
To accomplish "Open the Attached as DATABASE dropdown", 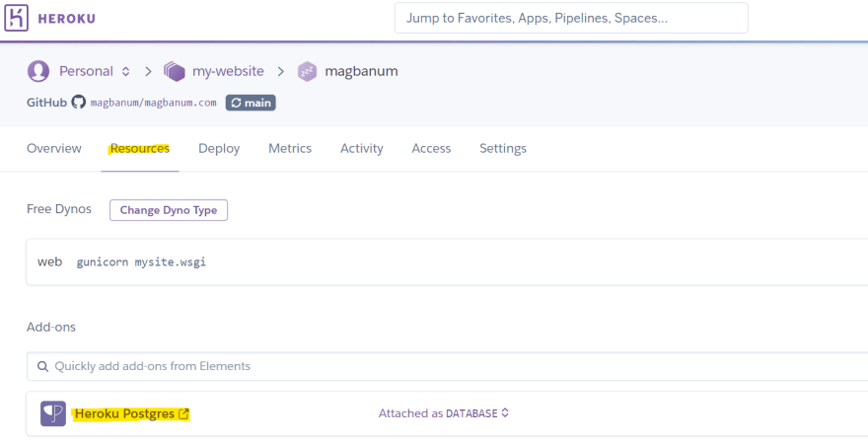I will (x=444, y=413).
